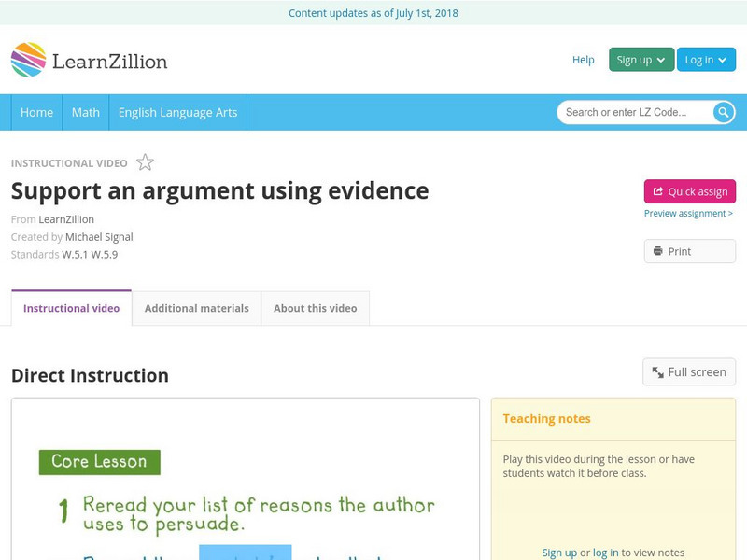
Task: Open the Preview assignment link
Action: click(689, 213)
